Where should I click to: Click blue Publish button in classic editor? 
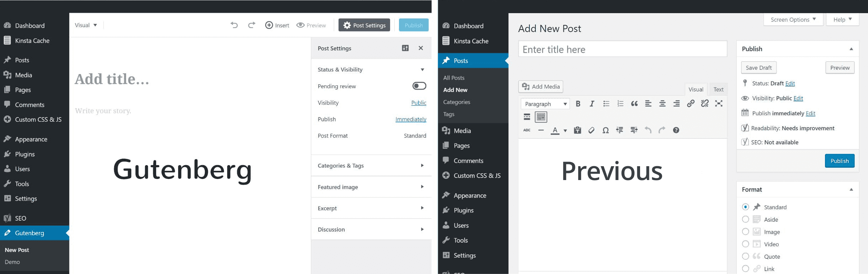coord(840,161)
